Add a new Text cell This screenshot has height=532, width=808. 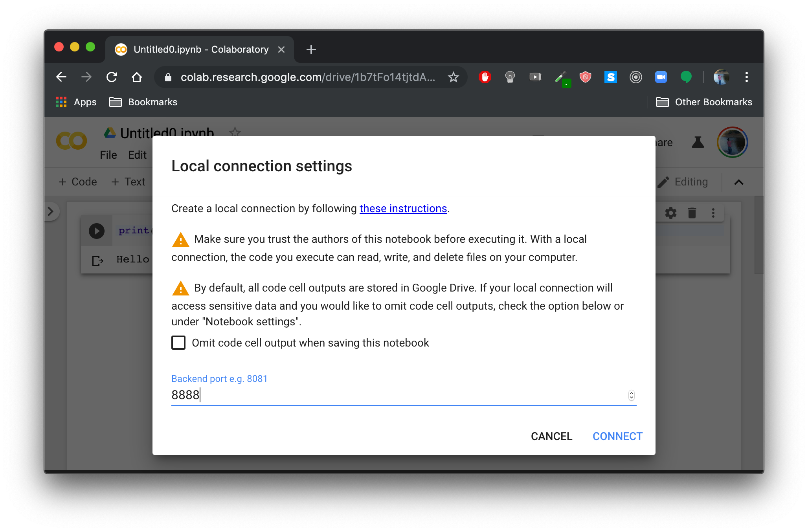[128, 182]
